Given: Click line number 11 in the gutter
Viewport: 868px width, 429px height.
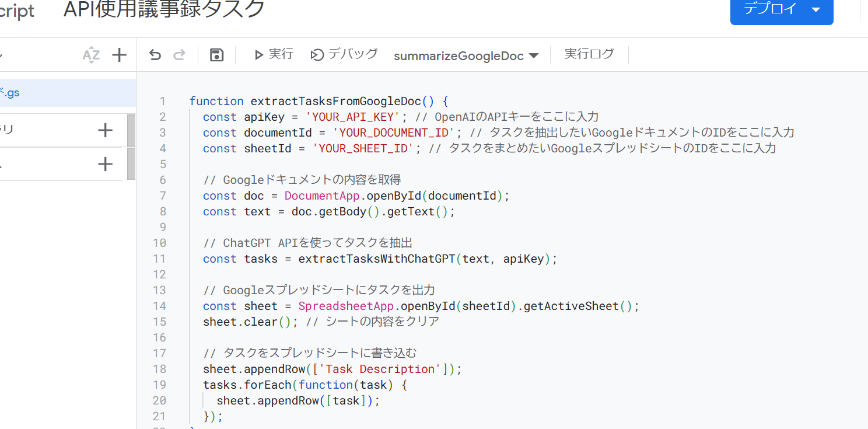Looking at the screenshot, I should pos(159,259).
